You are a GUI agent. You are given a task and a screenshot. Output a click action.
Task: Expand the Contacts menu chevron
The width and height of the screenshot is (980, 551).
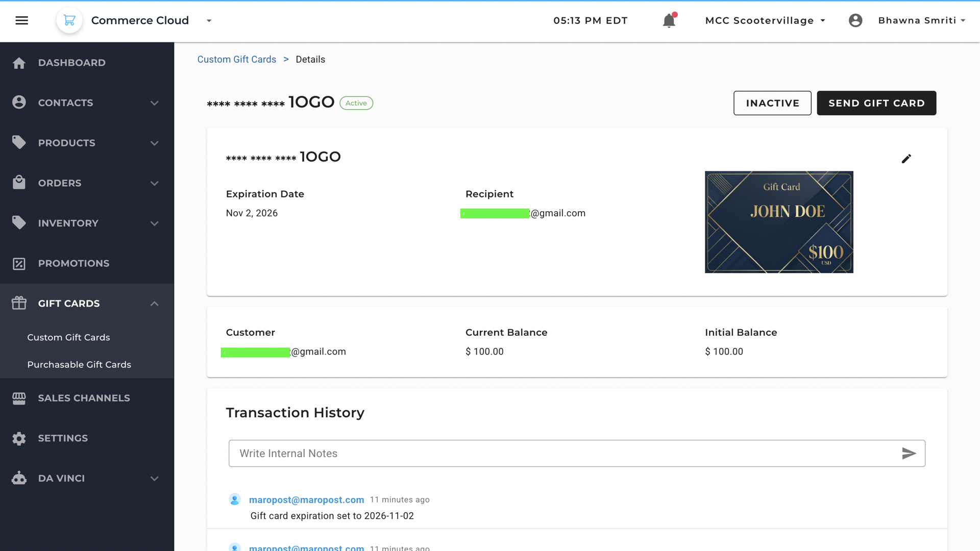(x=154, y=103)
